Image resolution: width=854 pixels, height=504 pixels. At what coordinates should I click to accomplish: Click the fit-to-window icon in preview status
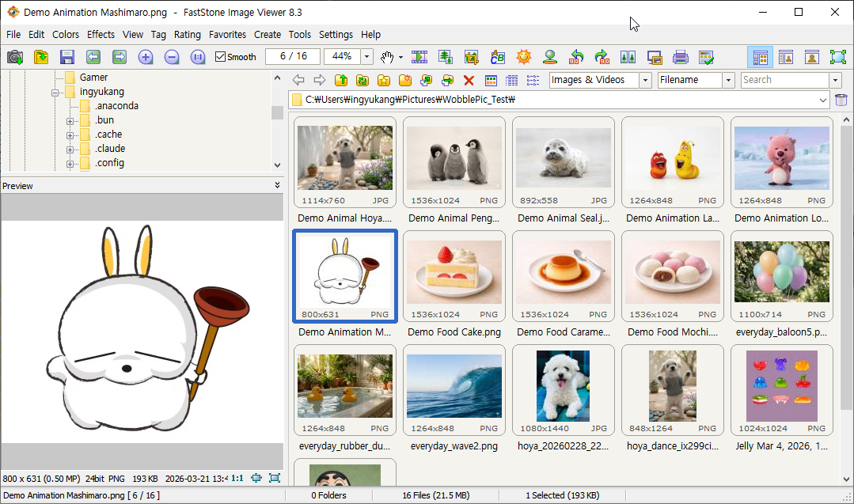[256, 478]
